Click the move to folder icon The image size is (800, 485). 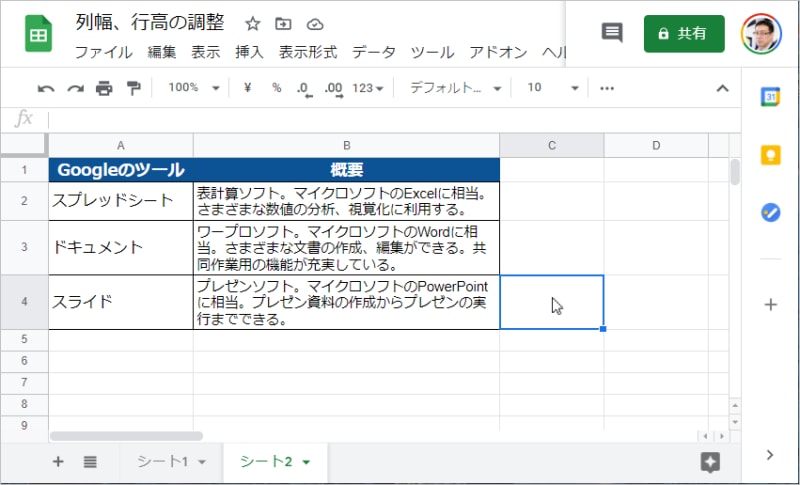click(283, 24)
